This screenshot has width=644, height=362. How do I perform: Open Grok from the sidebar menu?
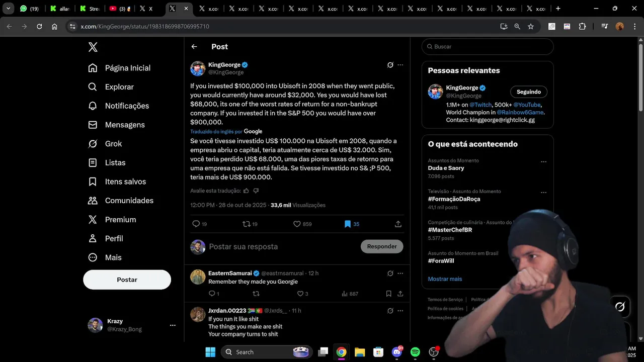coord(105,144)
